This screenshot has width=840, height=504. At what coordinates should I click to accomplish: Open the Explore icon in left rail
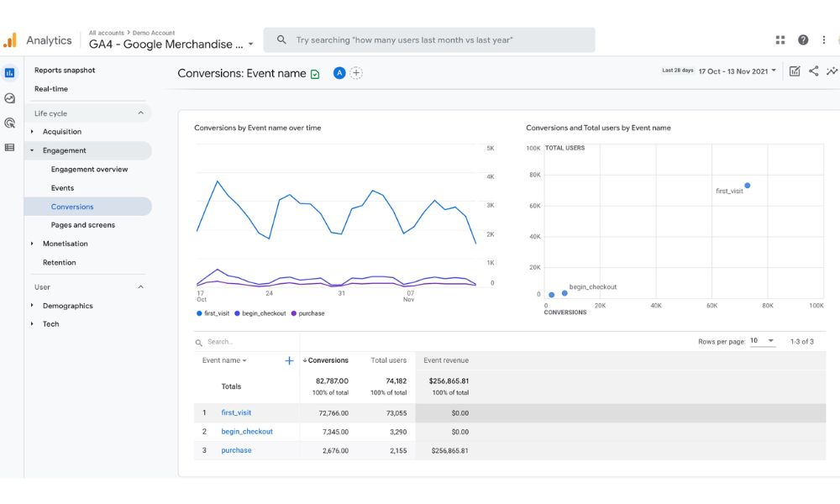(9, 98)
